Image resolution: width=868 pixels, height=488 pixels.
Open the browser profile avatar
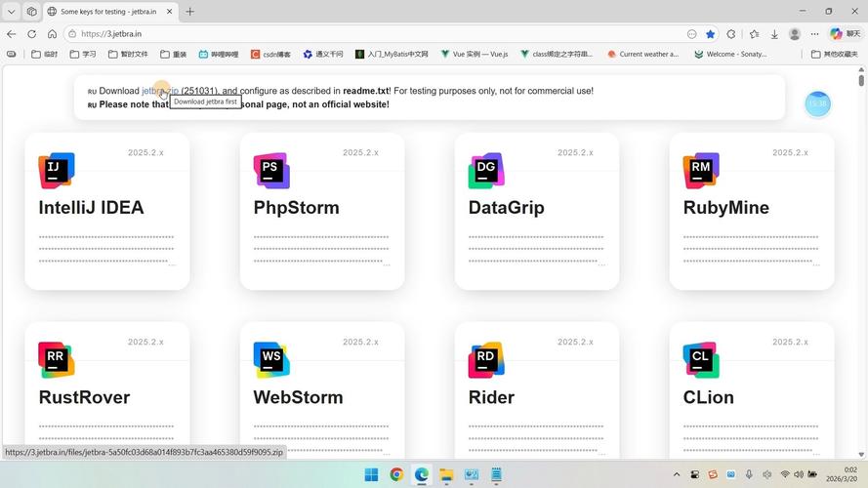[795, 34]
